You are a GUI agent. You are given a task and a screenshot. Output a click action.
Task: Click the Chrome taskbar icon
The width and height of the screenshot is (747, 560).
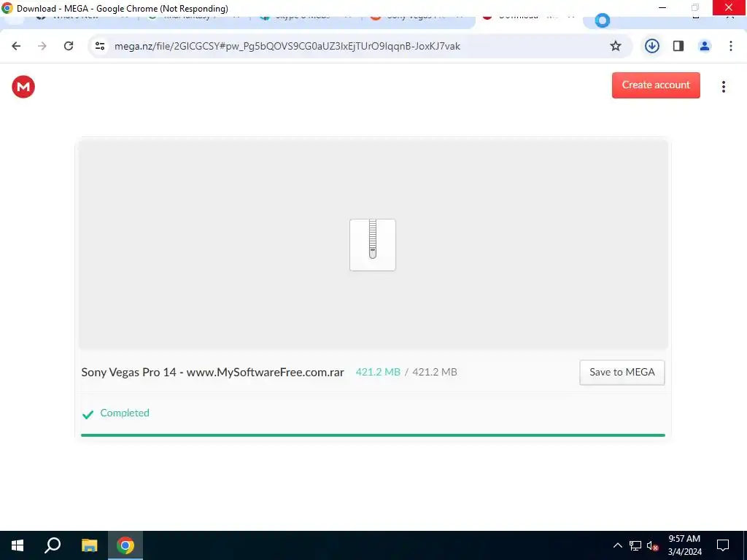[x=125, y=545]
